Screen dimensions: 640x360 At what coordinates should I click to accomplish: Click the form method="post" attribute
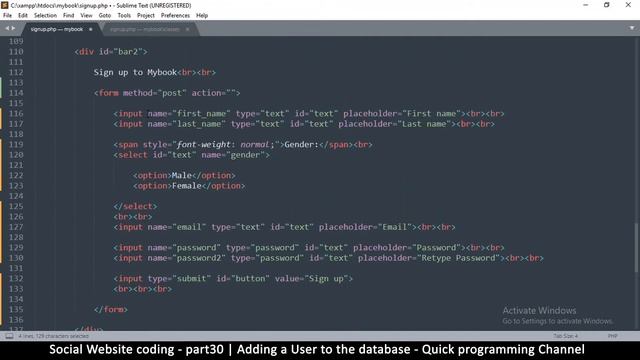pyautogui.click(x=155, y=93)
